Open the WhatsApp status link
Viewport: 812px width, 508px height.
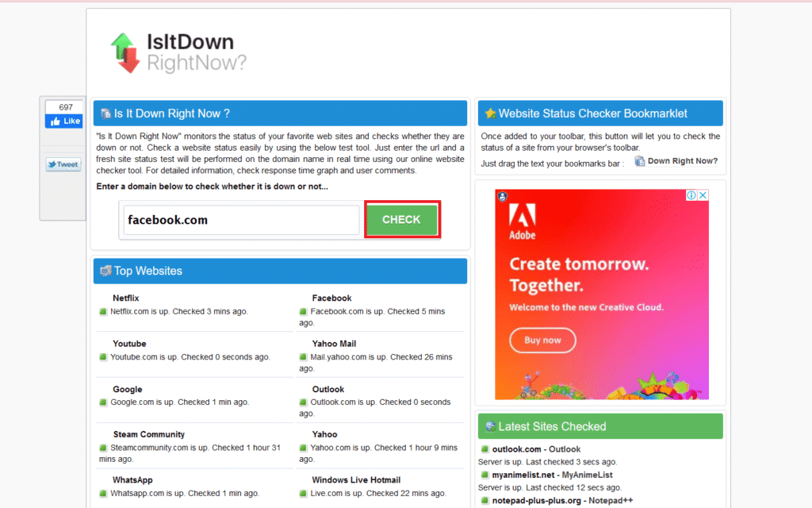132,480
